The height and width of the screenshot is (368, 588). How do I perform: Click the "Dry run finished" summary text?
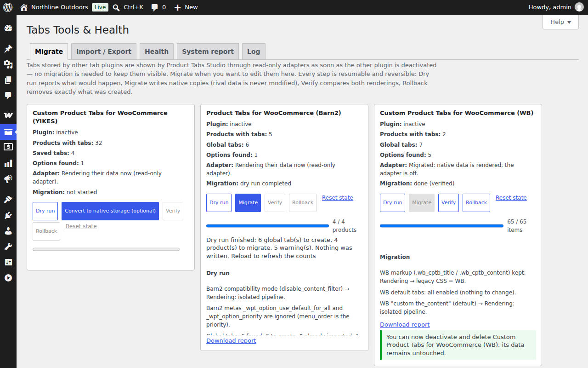[x=279, y=248]
